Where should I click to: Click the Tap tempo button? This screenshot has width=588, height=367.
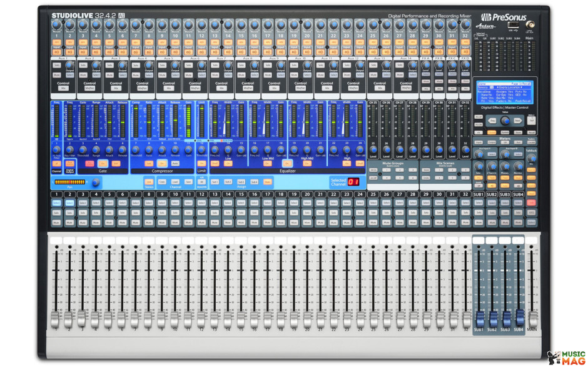(x=531, y=121)
